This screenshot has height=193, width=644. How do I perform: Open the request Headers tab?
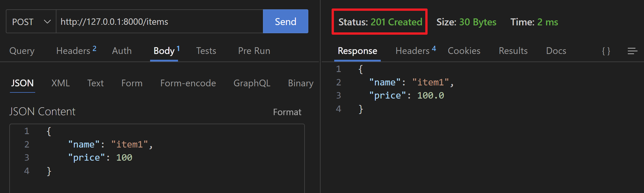76,50
